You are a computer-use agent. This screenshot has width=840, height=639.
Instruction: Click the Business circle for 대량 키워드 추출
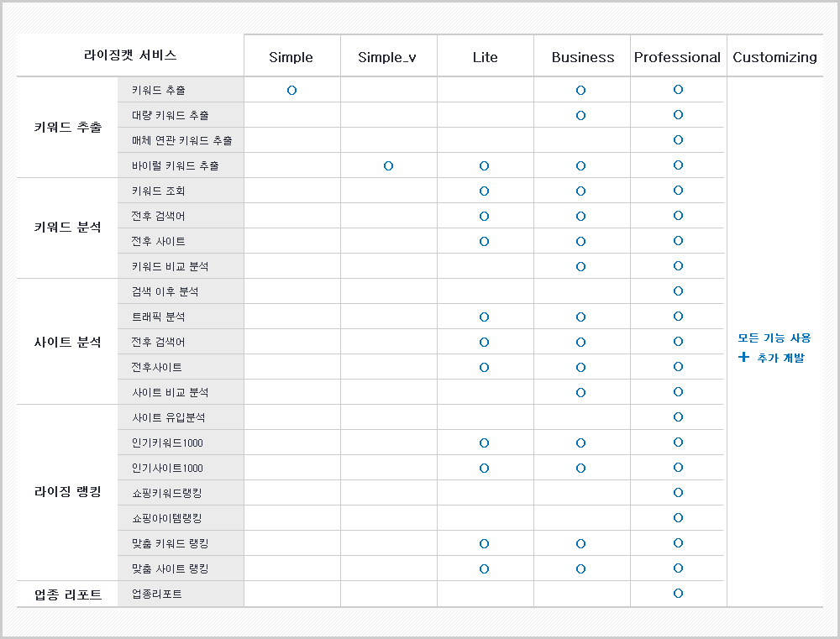click(580, 115)
